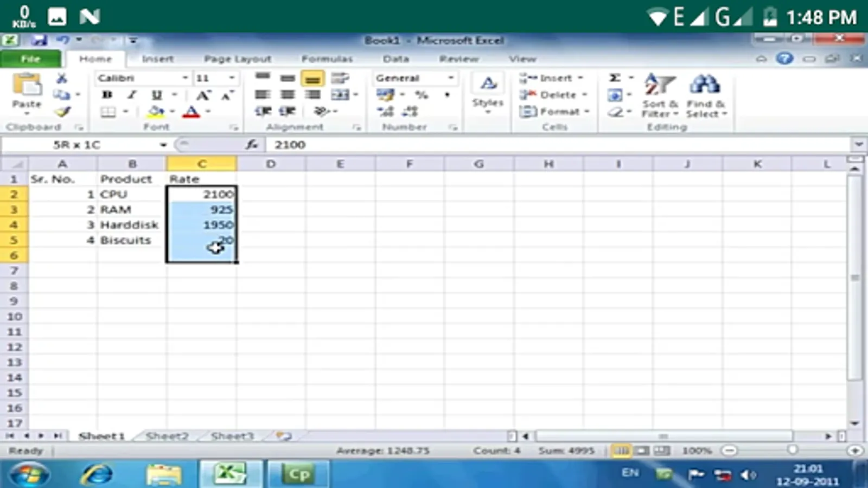Switch to the Insert tab
This screenshot has width=868, height=488.
tap(158, 59)
